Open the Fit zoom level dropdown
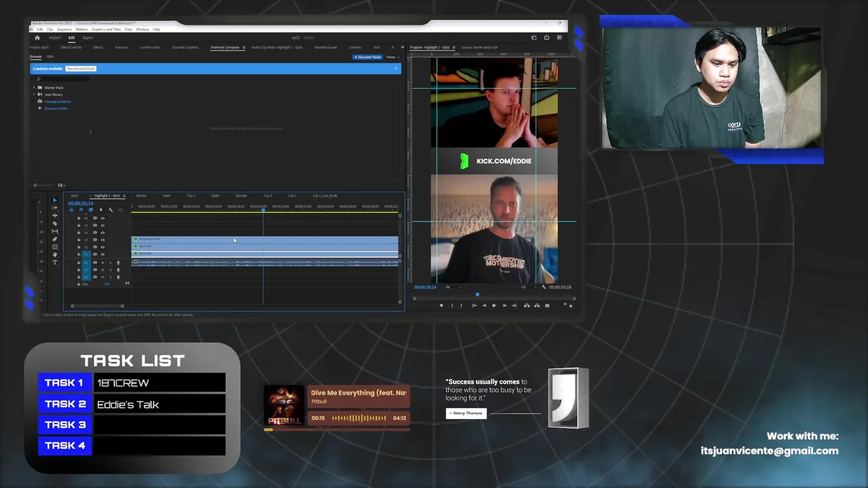Image resolution: width=868 pixels, height=488 pixels. pyautogui.click(x=454, y=287)
